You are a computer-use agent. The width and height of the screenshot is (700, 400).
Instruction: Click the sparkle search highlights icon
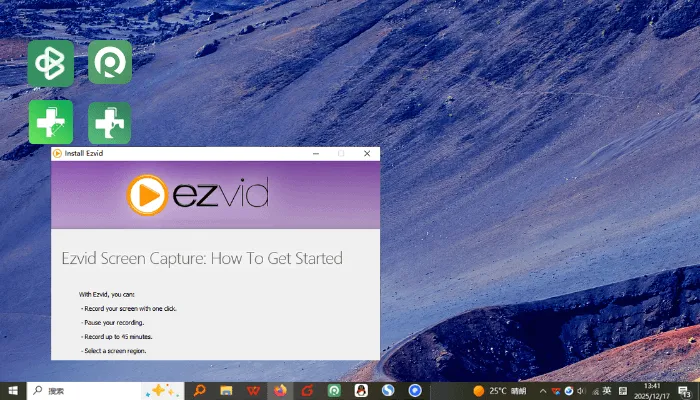click(x=162, y=391)
